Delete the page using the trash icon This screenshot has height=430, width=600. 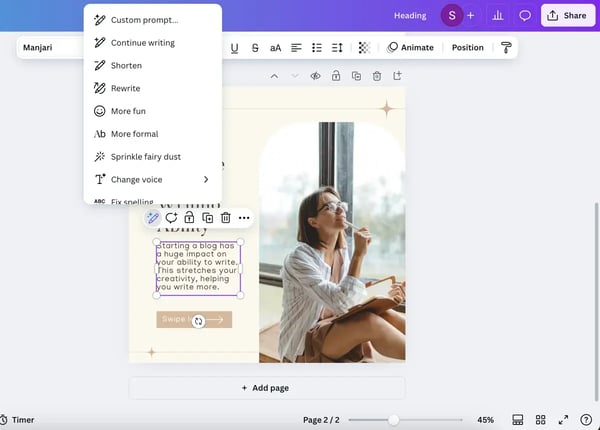(x=377, y=76)
